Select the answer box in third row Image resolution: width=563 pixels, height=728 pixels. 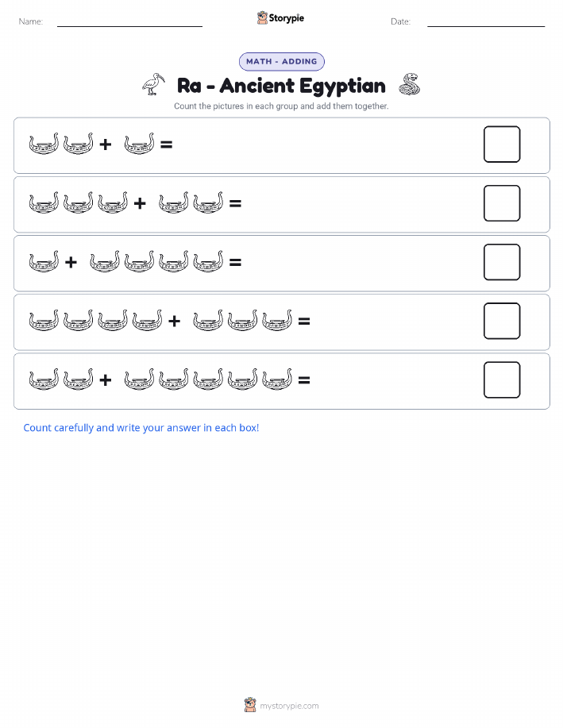[x=502, y=262]
